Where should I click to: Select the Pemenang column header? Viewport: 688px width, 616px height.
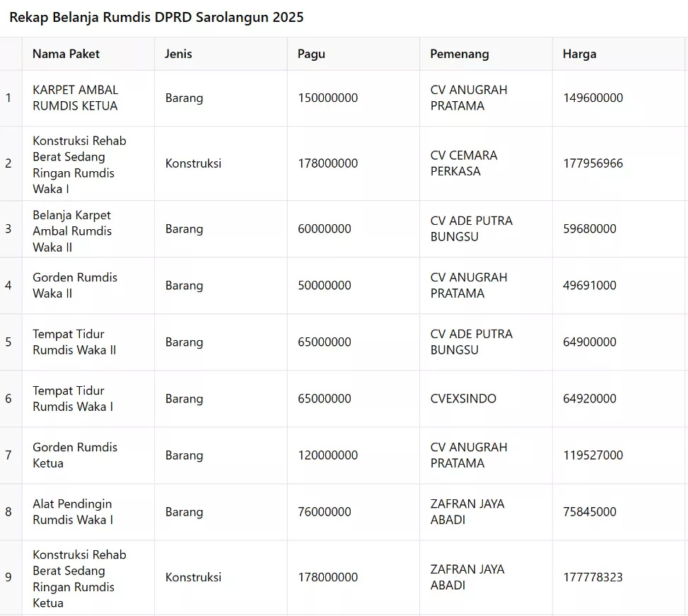[x=459, y=54]
